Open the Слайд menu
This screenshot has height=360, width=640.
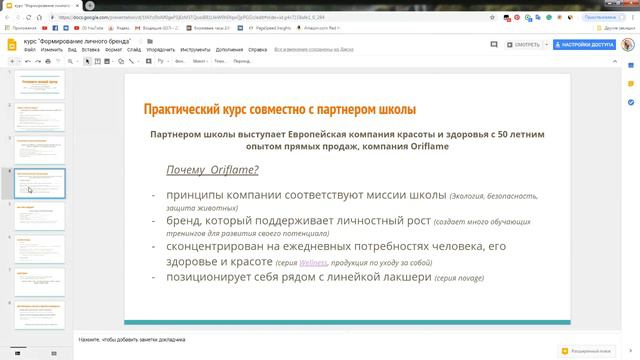click(134, 50)
